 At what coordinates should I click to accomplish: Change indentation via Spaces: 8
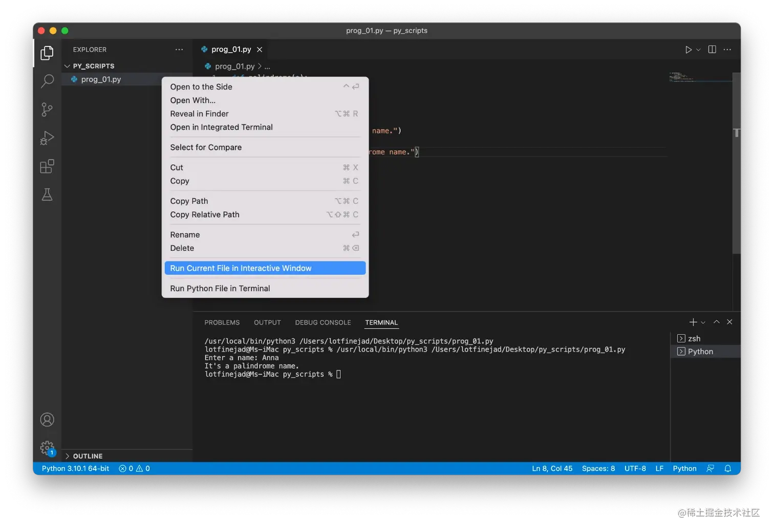tap(598, 469)
